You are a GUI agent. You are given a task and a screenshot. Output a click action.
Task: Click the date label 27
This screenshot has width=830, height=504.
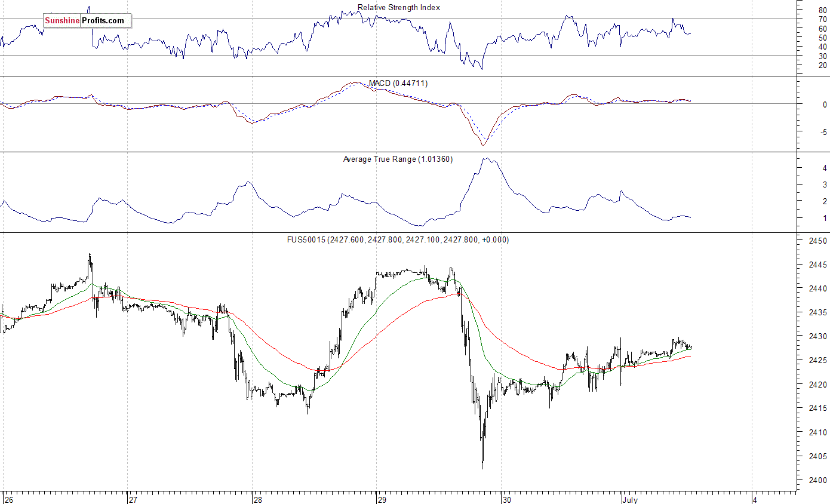[x=134, y=499]
